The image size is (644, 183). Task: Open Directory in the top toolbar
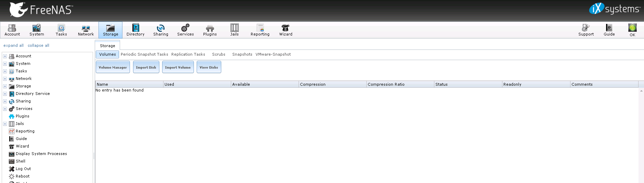pyautogui.click(x=135, y=30)
